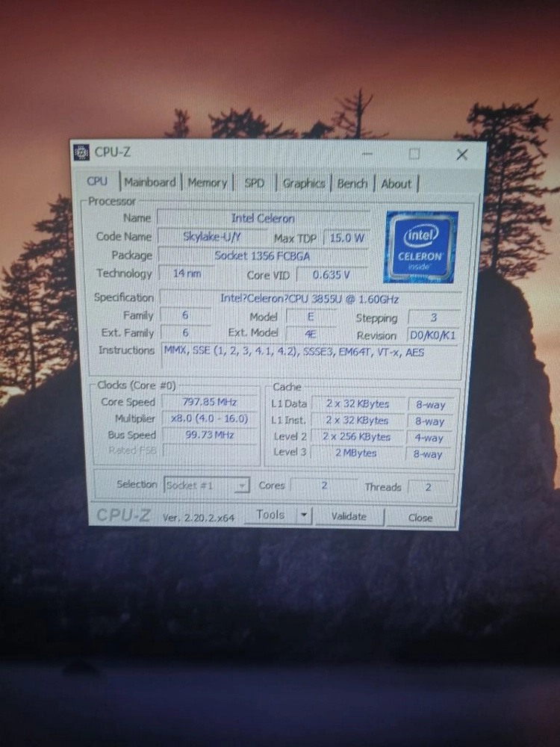
Task: Minimize the CPU-Z window
Action: point(367,154)
